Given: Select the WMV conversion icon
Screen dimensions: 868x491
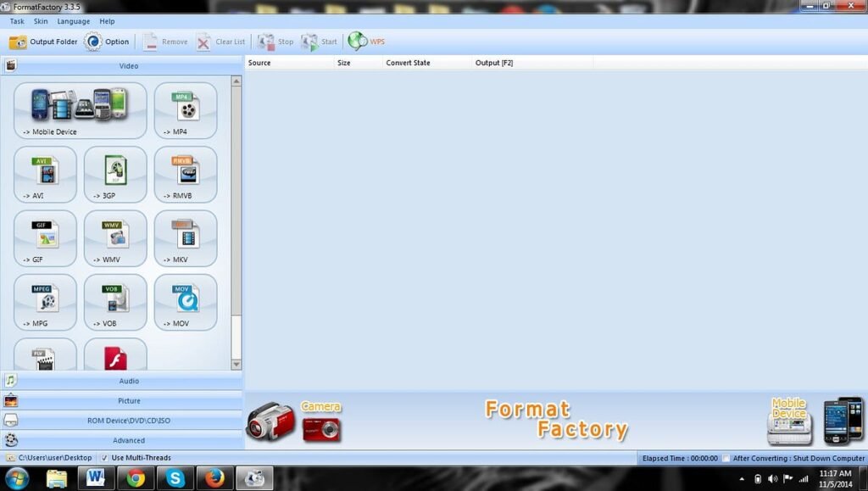Looking at the screenshot, I should 115,238.
